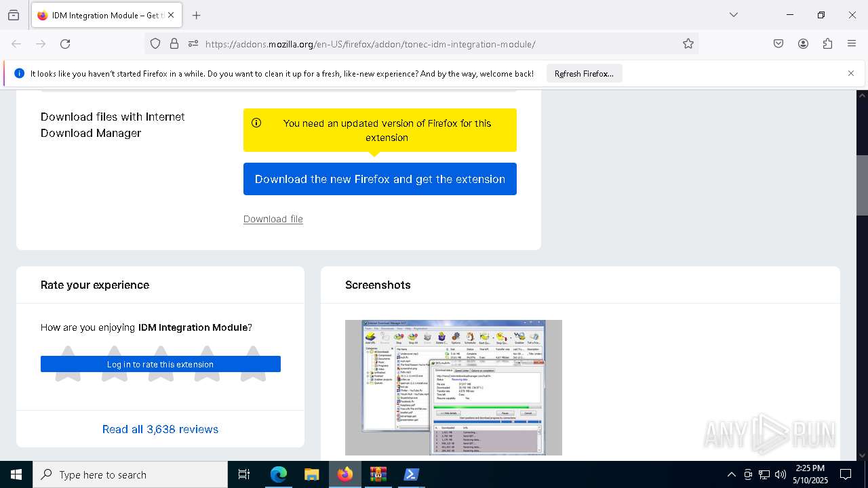This screenshot has width=868, height=488.
Task: Open File Explorer from taskbar
Action: (311, 474)
